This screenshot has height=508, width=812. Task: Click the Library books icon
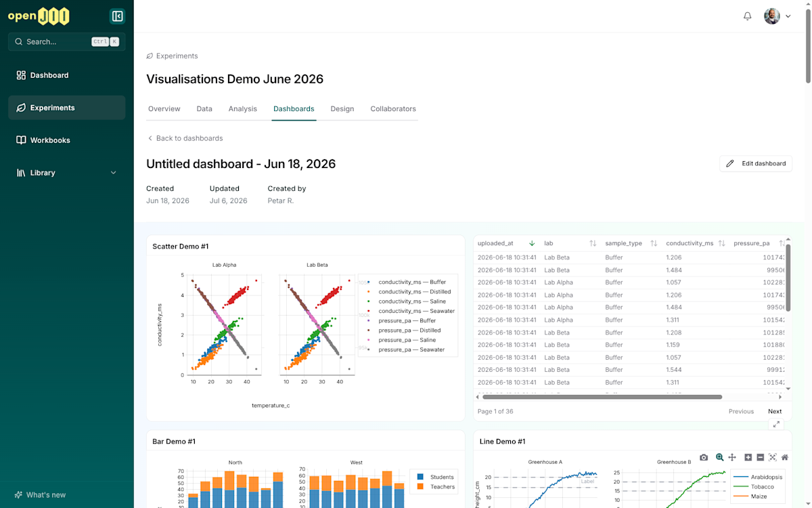click(21, 173)
